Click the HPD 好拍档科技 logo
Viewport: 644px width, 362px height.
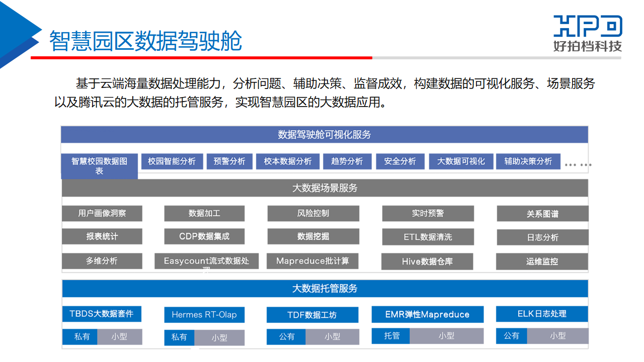[588, 34]
